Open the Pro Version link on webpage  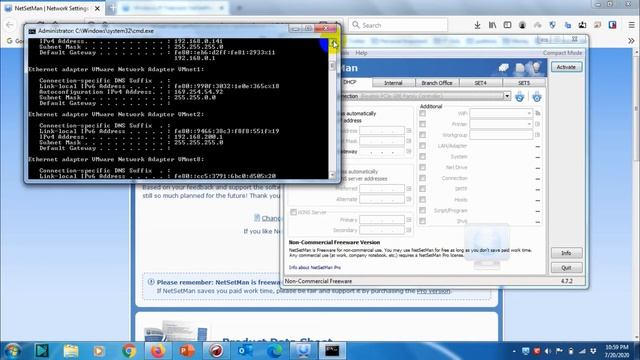point(433,291)
